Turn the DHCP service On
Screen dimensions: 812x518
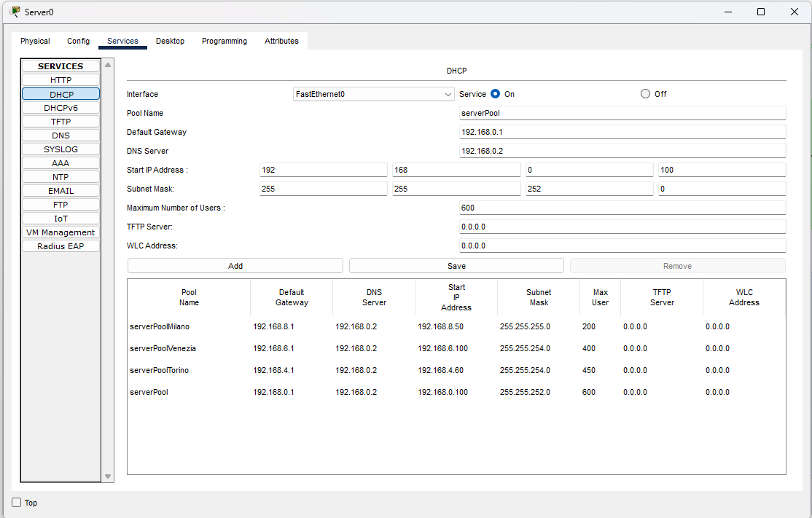[495, 93]
